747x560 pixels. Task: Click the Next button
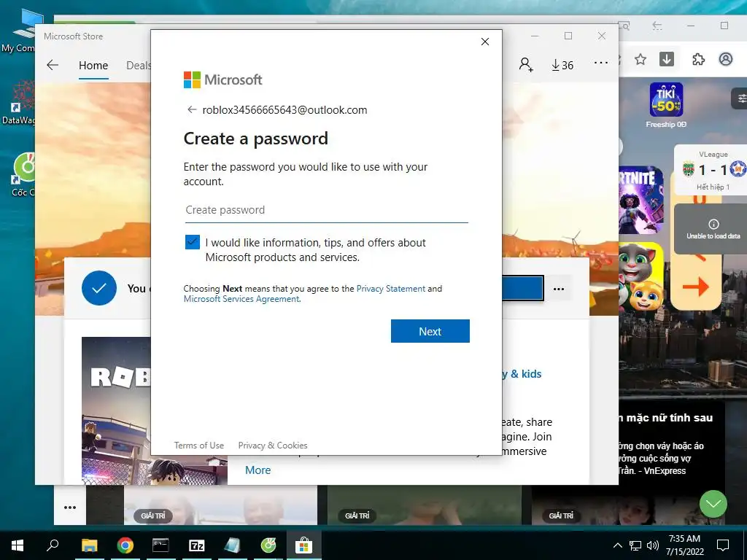point(430,332)
